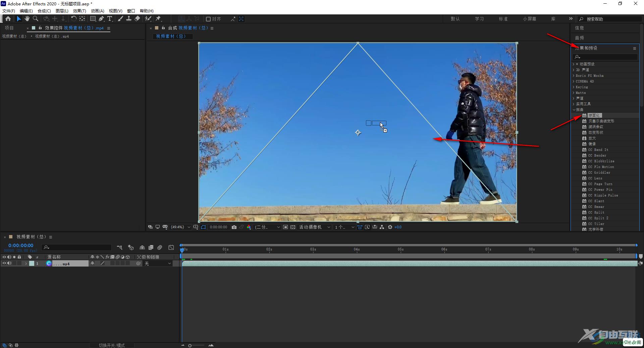The width and height of the screenshot is (644, 348).
Task: Open the 信息 panel header
Action: [x=579, y=28]
